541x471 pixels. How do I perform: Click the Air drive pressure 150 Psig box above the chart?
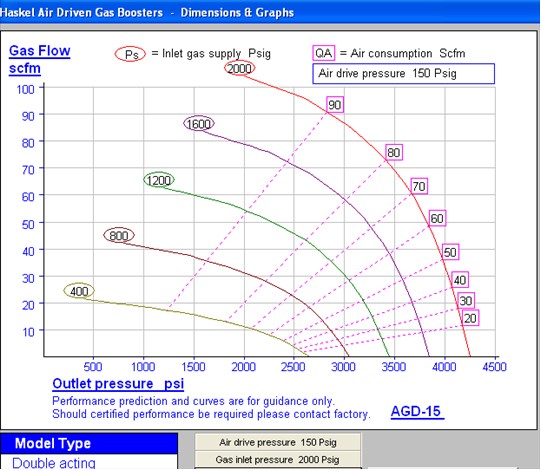point(404,73)
